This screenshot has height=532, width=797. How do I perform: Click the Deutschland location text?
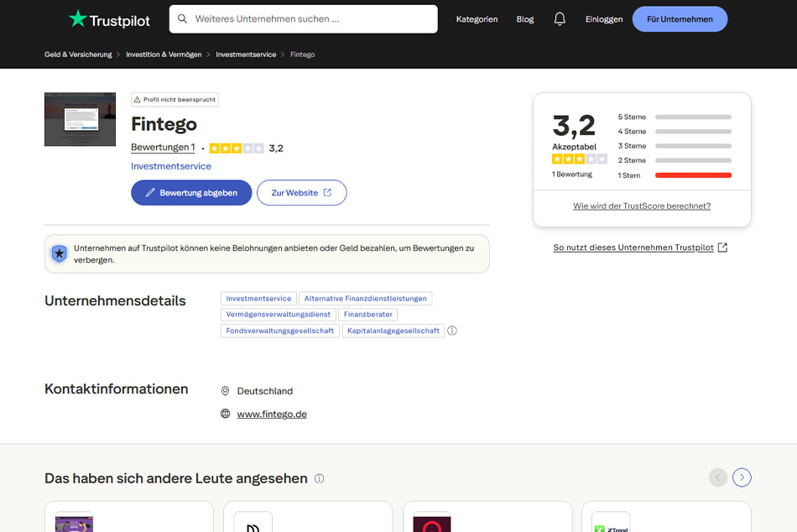265,391
